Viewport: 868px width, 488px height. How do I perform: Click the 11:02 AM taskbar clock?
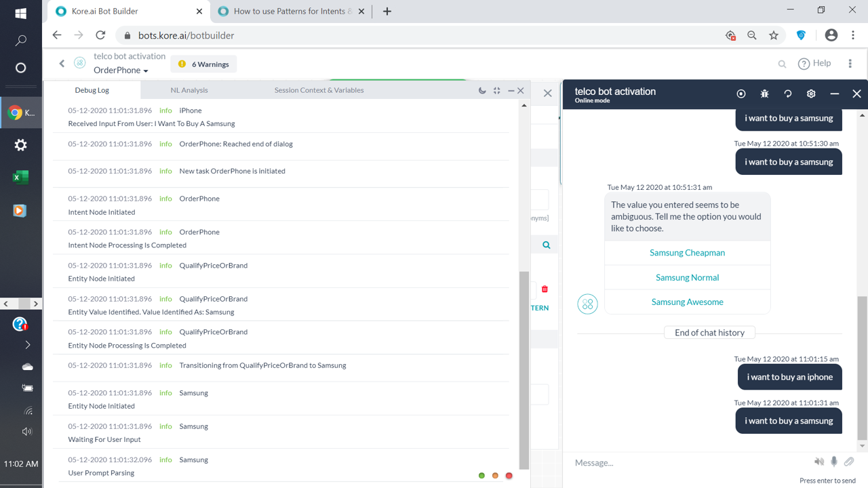point(21,464)
